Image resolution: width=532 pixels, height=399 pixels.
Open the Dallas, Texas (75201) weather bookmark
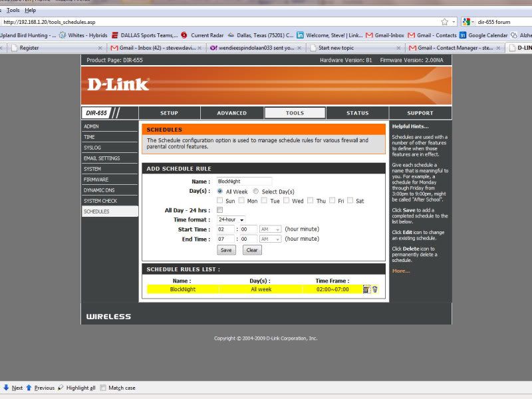pos(261,35)
